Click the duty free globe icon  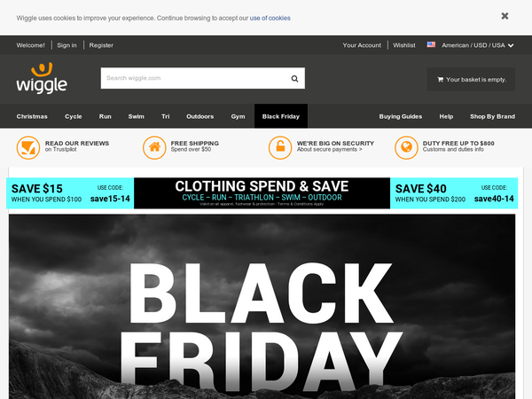(406, 147)
